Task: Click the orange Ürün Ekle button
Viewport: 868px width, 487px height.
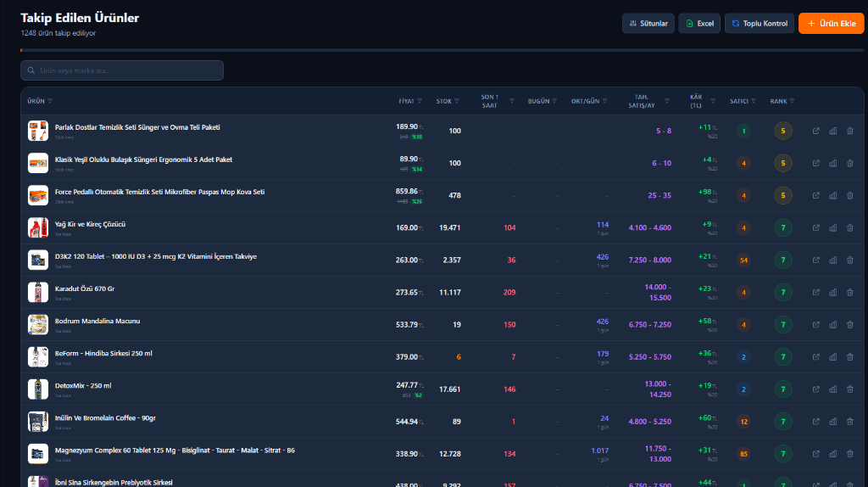Action: [x=831, y=24]
